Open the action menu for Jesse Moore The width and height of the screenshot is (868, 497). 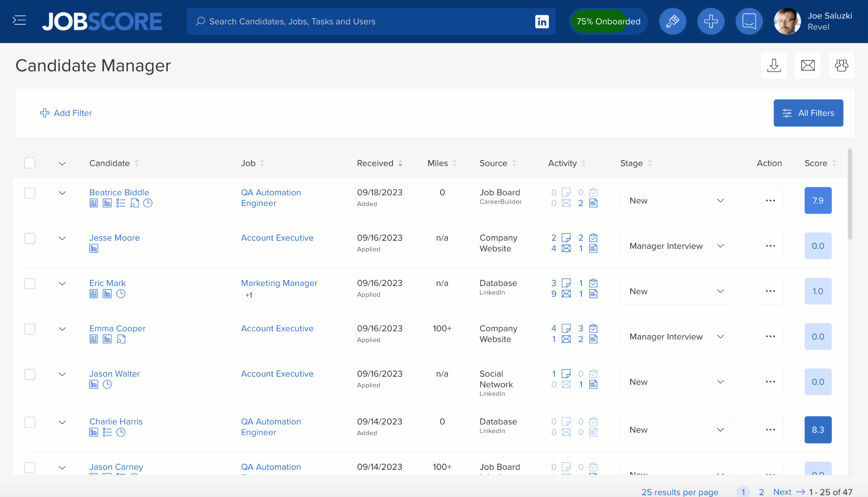pos(769,245)
